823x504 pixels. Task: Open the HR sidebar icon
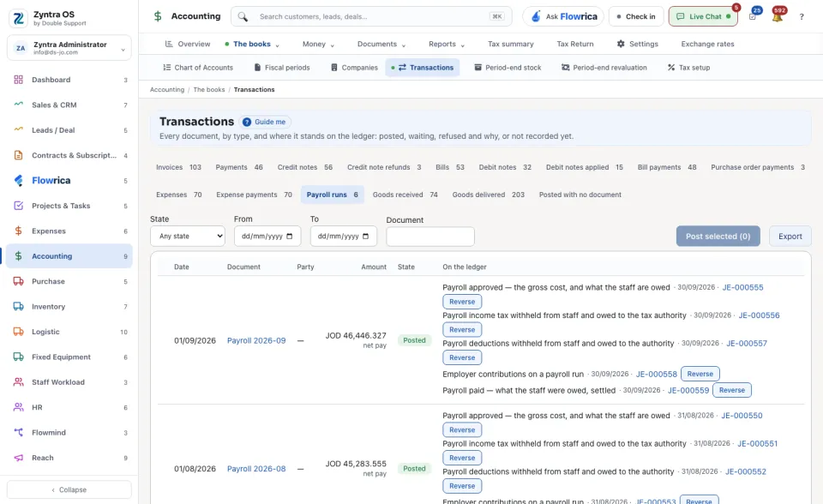[x=18, y=407]
